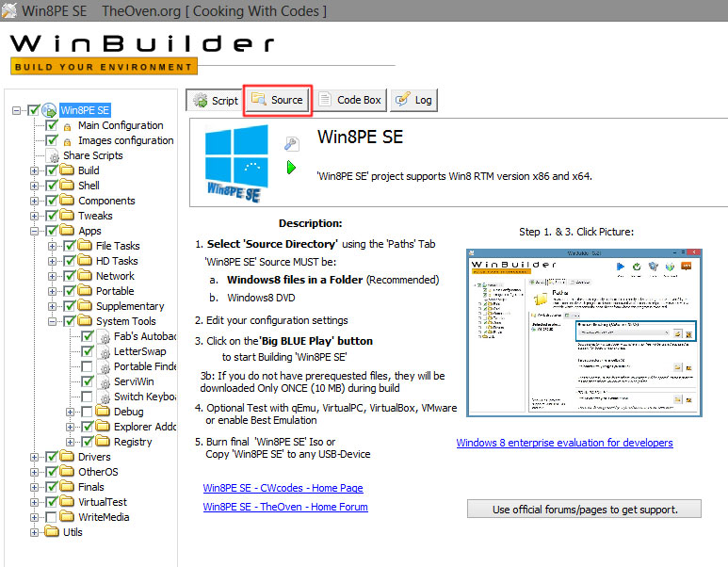728x567 pixels.
Task: Expand the Tweaks folder
Action: coord(34,216)
